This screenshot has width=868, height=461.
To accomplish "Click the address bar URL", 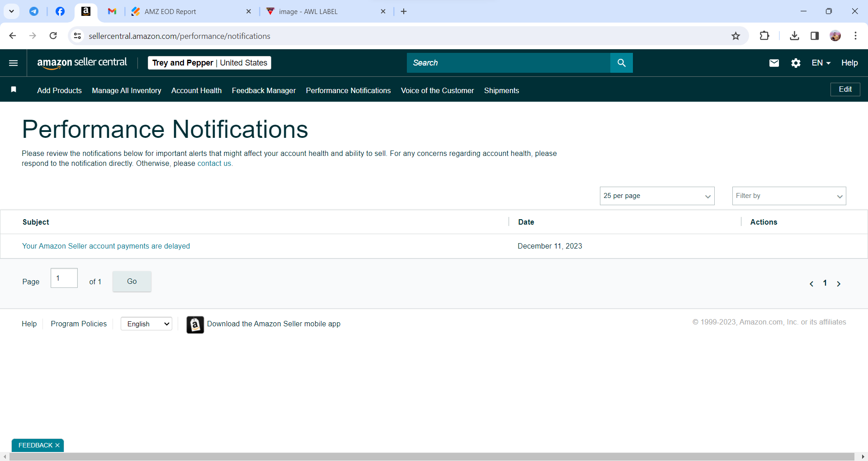I will tap(179, 36).
